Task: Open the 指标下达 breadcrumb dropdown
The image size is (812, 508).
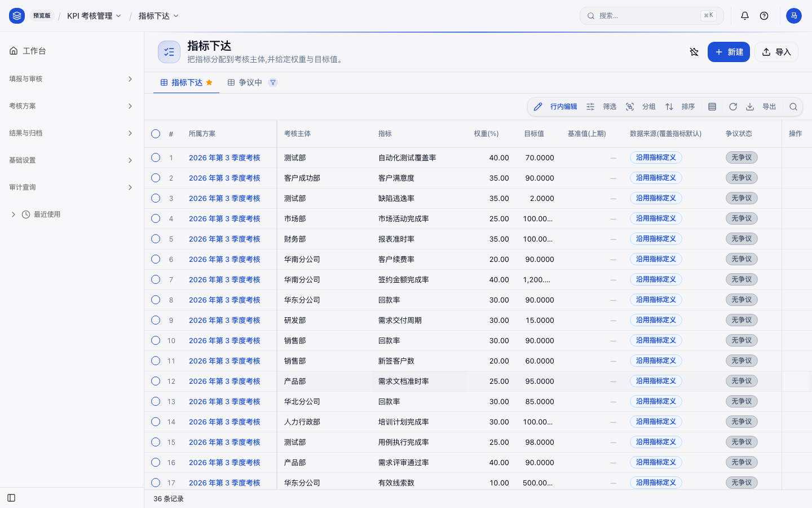Action: [x=158, y=16]
